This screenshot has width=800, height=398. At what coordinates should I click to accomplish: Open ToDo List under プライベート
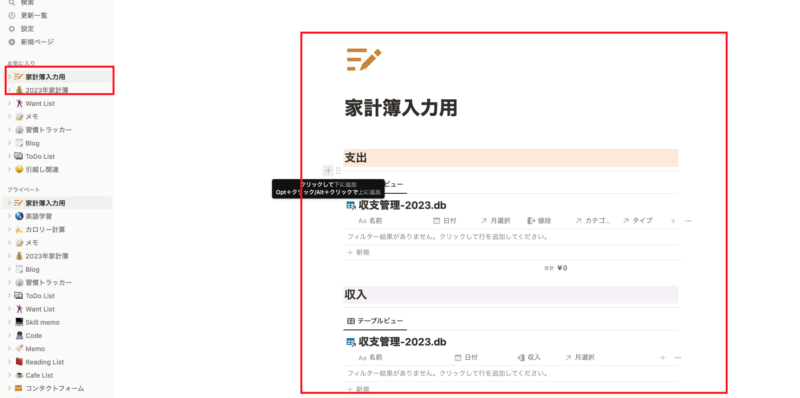tap(40, 296)
